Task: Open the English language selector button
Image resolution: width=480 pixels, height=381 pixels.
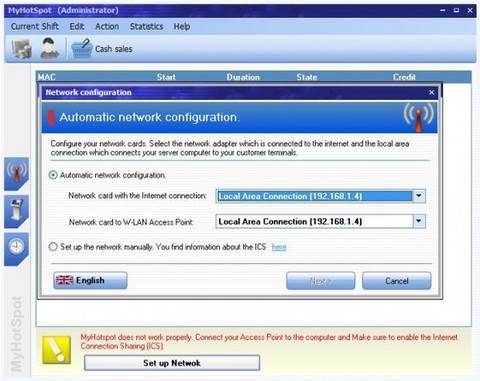Action: point(90,280)
